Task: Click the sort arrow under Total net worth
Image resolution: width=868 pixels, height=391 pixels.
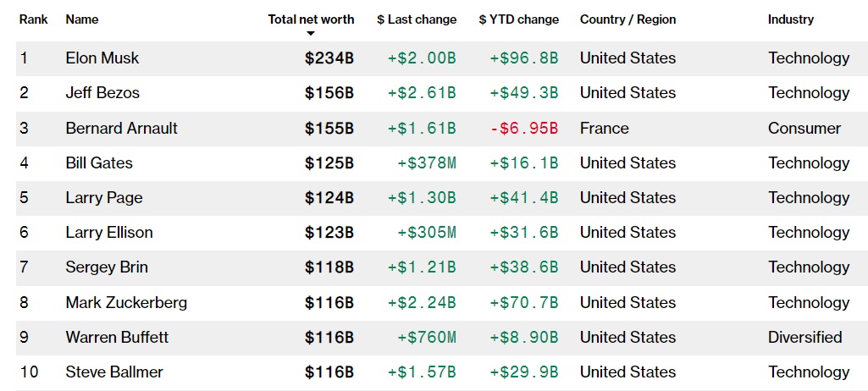Action: pos(311,33)
